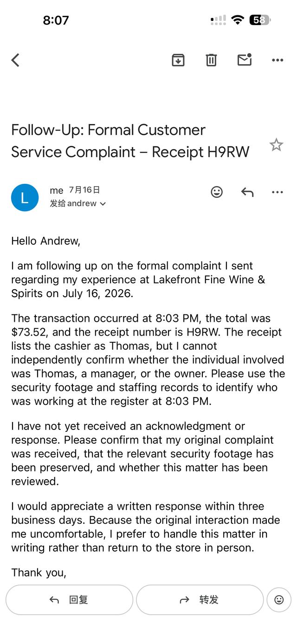Add emoji reaction next to sender
The height and width of the screenshot is (644, 297).
217,192
